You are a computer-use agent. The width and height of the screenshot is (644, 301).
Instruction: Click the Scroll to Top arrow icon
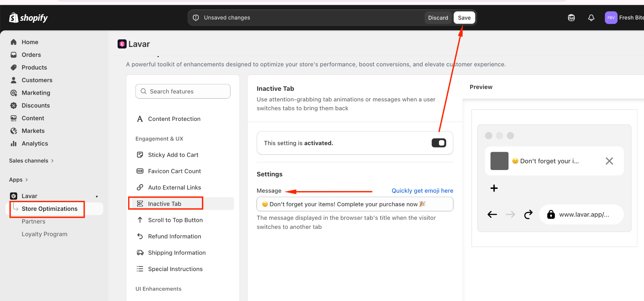[x=140, y=220]
